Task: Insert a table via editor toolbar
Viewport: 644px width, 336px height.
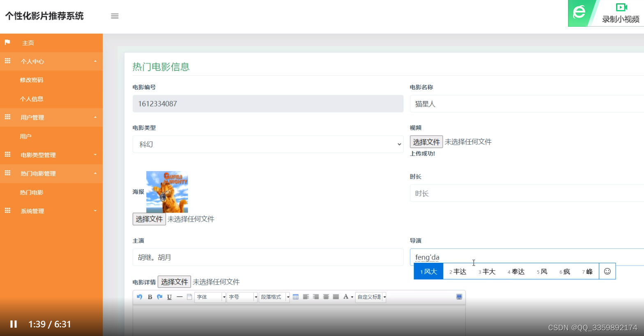Action: click(x=296, y=297)
